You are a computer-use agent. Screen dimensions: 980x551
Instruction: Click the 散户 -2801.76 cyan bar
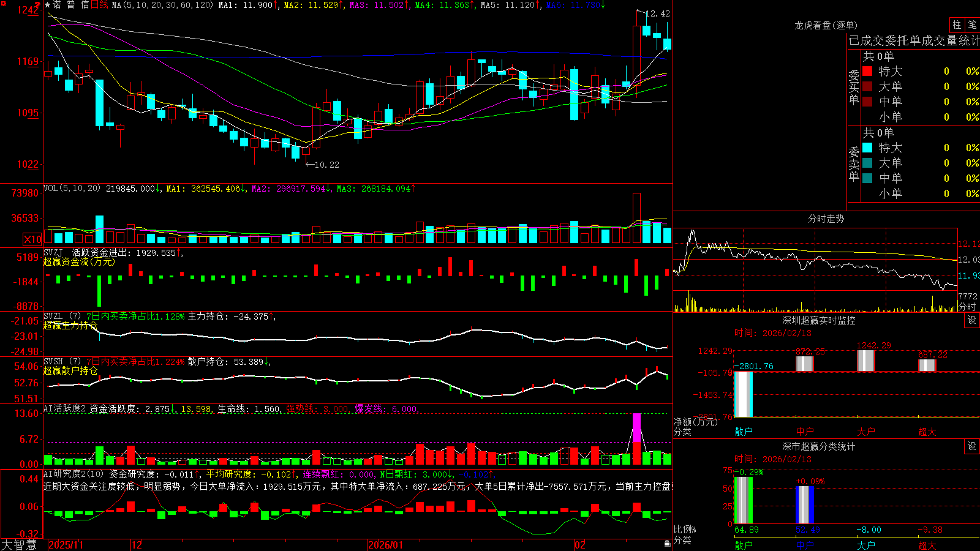(744, 394)
